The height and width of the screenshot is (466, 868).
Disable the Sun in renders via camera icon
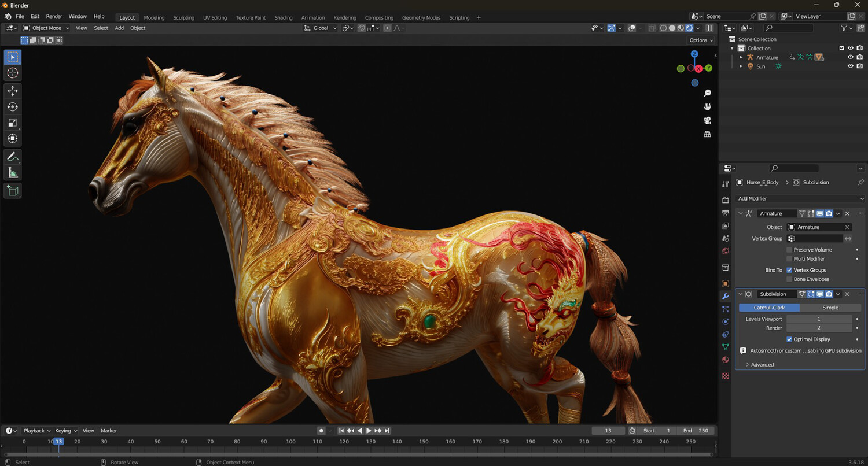pyautogui.click(x=860, y=66)
